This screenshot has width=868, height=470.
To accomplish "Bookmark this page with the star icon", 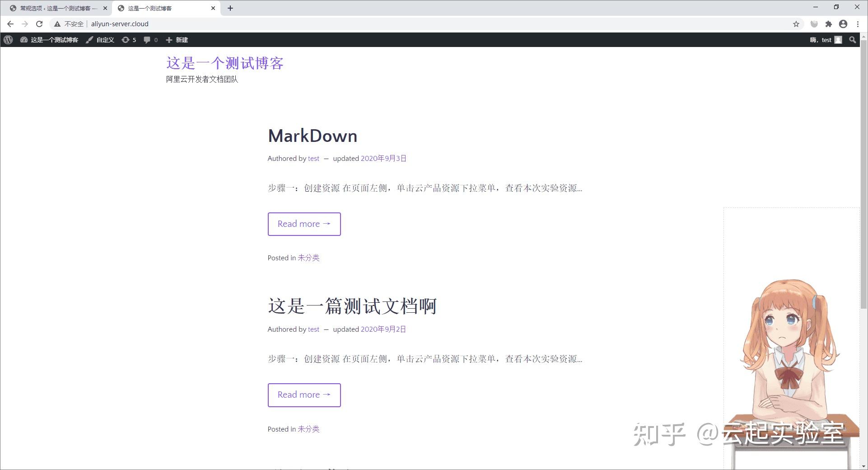I will click(x=796, y=24).
